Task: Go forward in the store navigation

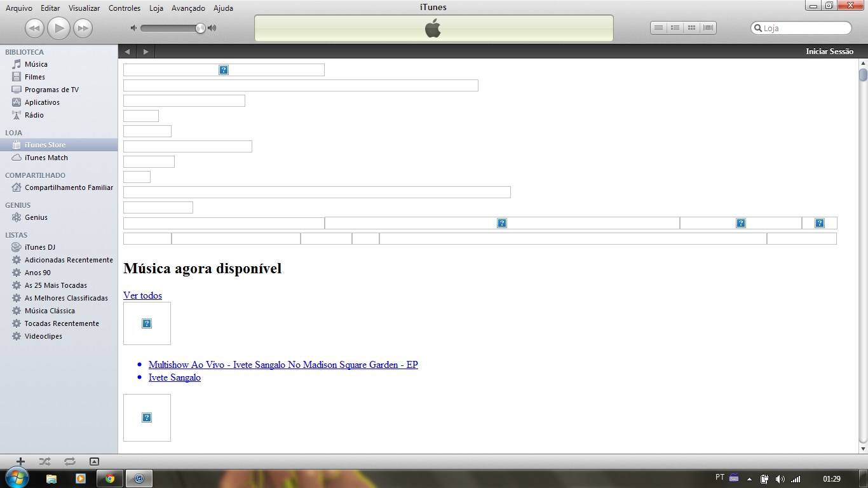Action: point(146,51)
